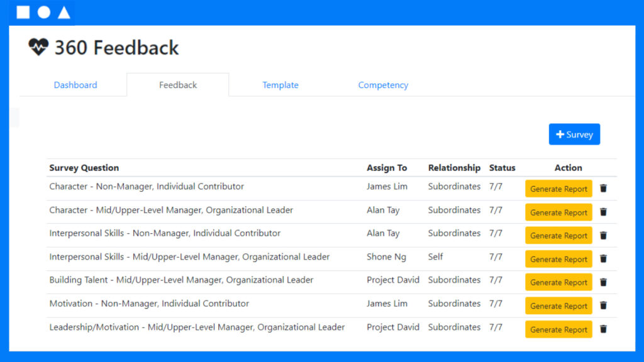Screen dimensions: 644x362
Task: Go to the Competency tab
Action: pyautogui.click(x=383, y=85)
